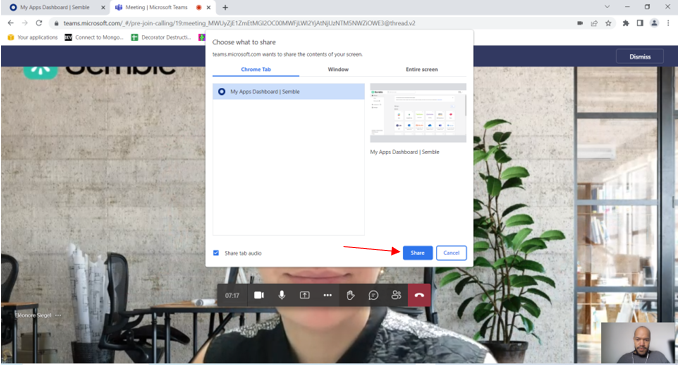
Task: Open the Chrome extensions puzzle icon
Action: pos(626,23)
